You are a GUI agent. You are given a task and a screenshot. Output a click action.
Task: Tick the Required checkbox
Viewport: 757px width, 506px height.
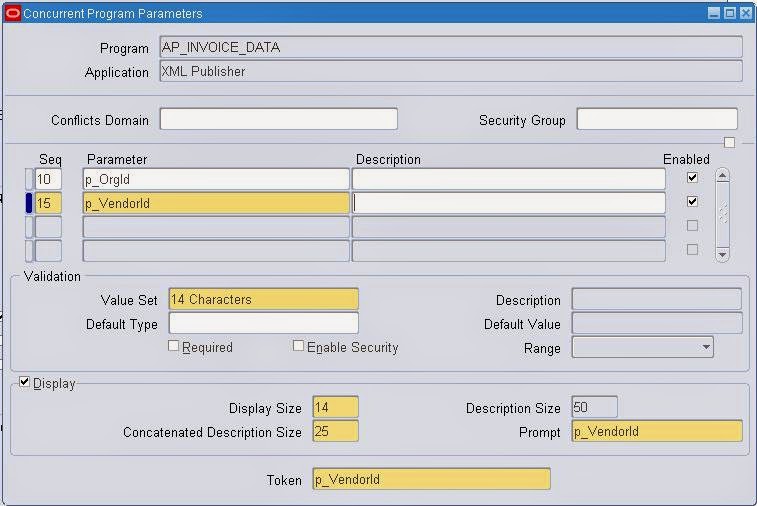(x=173, y=346)
